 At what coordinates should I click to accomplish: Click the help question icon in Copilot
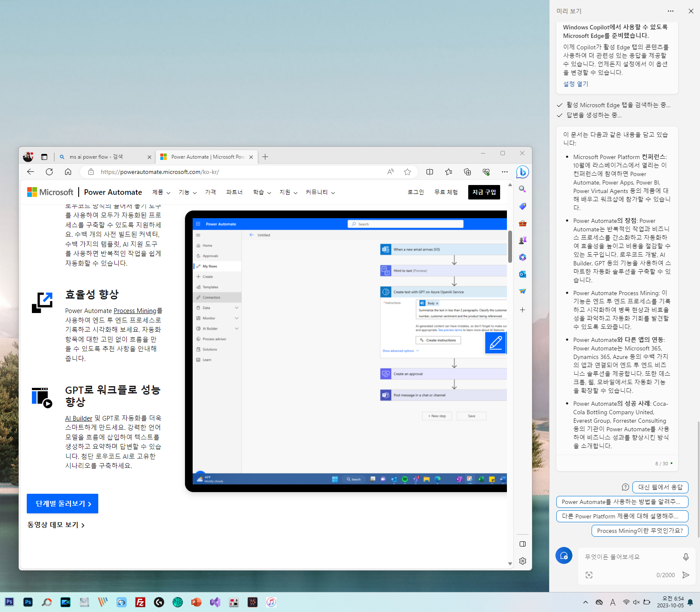625,487
